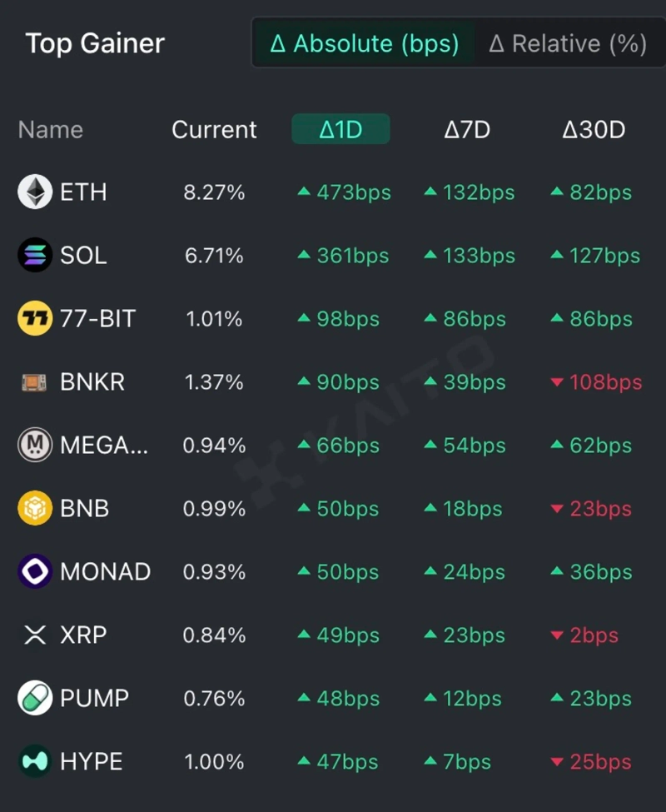Click the XRP token logo icon
666x812 pixels.
click(35, 635)
